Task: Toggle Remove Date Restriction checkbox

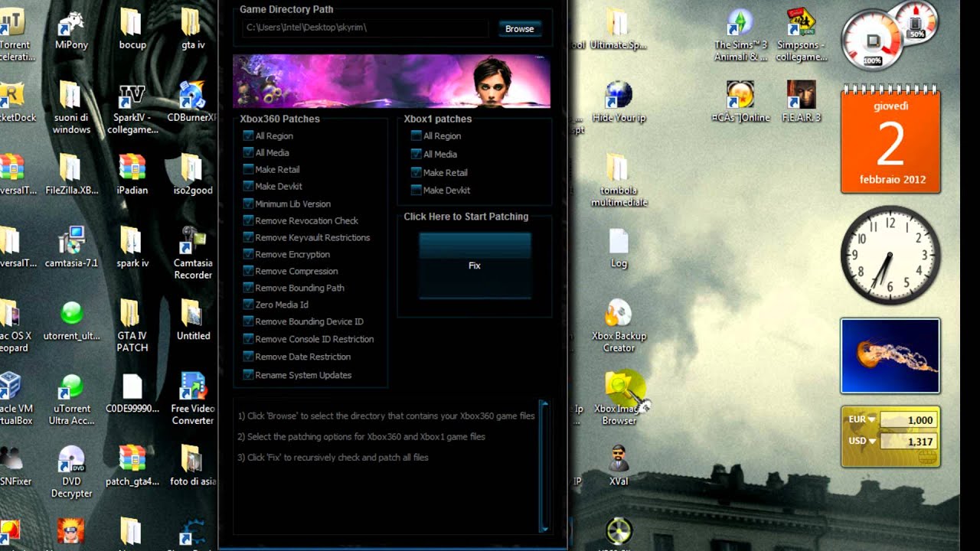Action: [x=248, y=357]
